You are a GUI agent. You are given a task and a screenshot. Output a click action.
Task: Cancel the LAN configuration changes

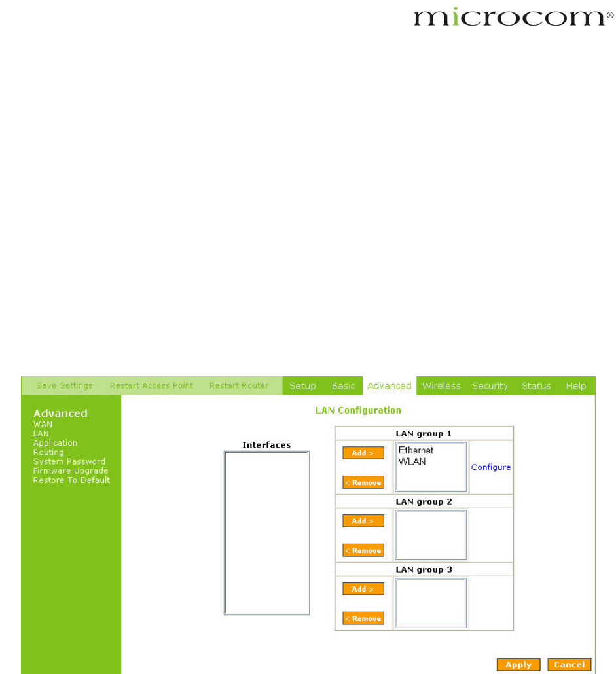pos(569,665)
